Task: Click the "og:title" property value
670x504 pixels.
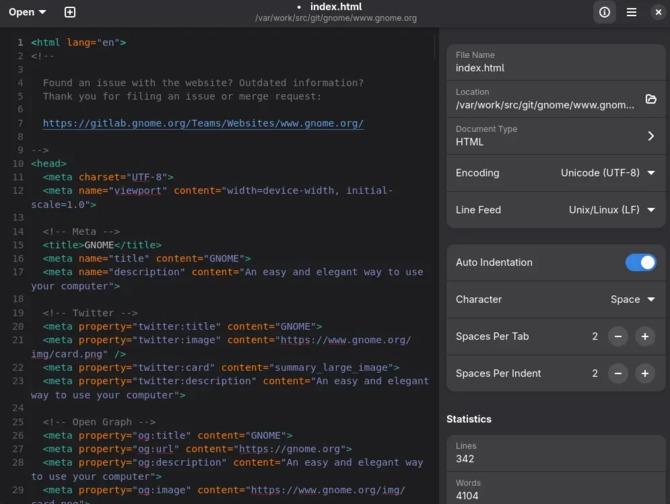Action: [x=162, y=436]
